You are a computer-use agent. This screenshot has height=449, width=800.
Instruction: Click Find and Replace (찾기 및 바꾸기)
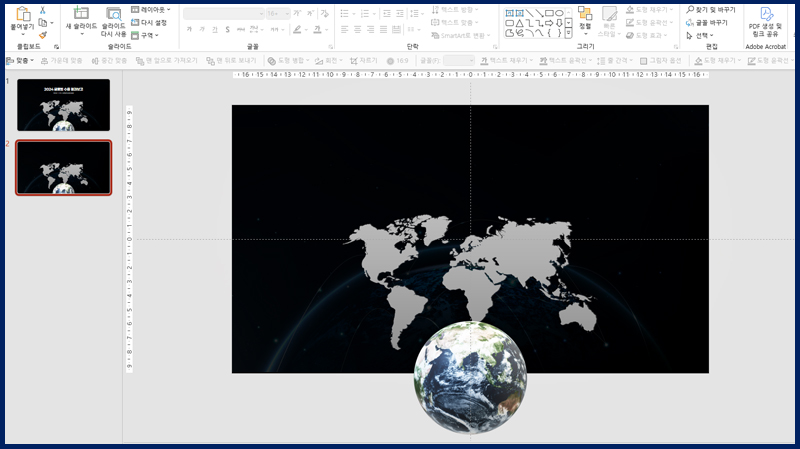point(711,10)
